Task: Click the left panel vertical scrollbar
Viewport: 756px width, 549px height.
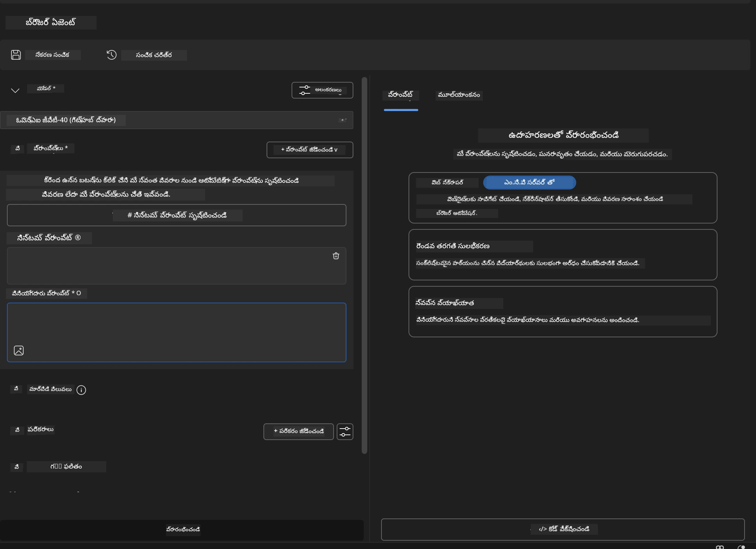Action: pyautogui.click(x=364, y=265)
